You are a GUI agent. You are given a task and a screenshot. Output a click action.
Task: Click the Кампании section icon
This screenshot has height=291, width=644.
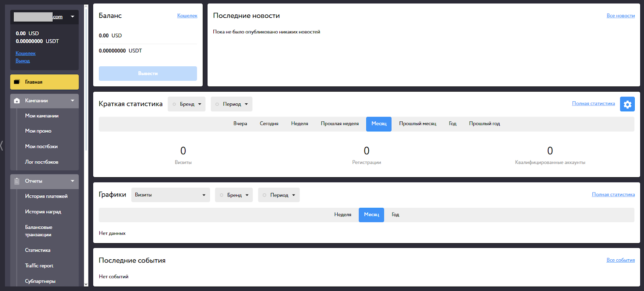point(17,101)
